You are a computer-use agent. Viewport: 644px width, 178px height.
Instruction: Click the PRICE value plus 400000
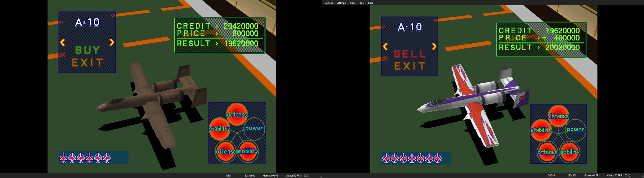click(561, 38)
